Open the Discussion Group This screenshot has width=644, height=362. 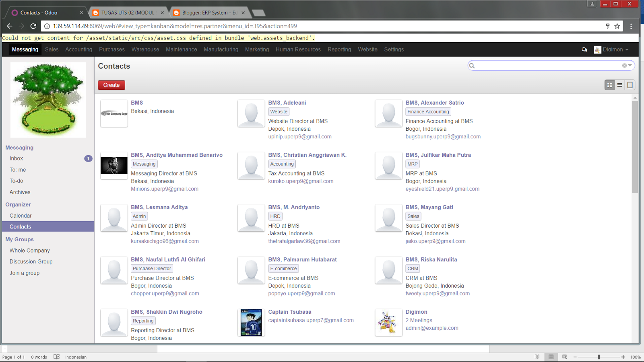pyautogui.click(x=31, y=261)
